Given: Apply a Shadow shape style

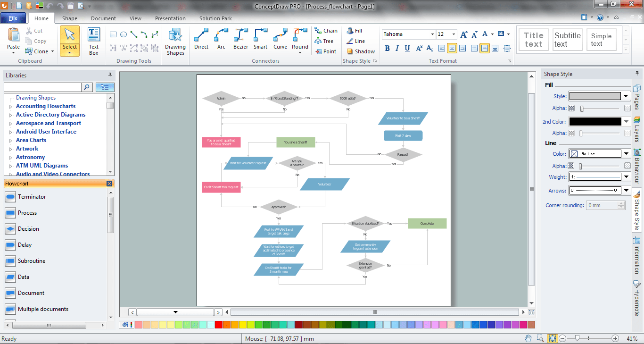Looking at the screenshot, I should click(361, 51).
